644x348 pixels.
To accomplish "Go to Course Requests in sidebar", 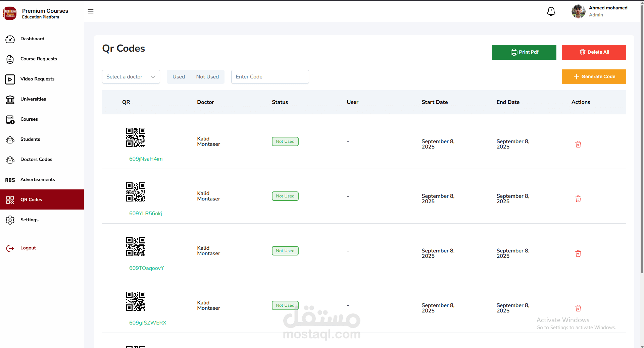I will click(42, 59).
